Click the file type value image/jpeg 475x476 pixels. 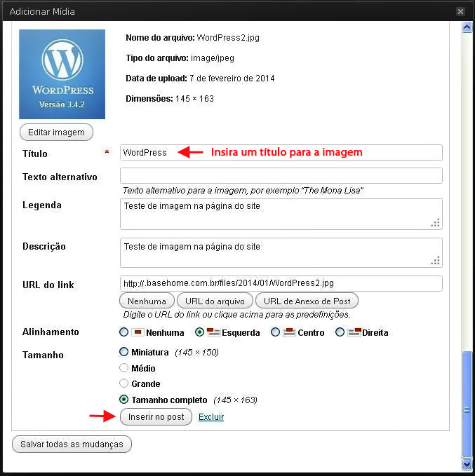tap(213, 58)
